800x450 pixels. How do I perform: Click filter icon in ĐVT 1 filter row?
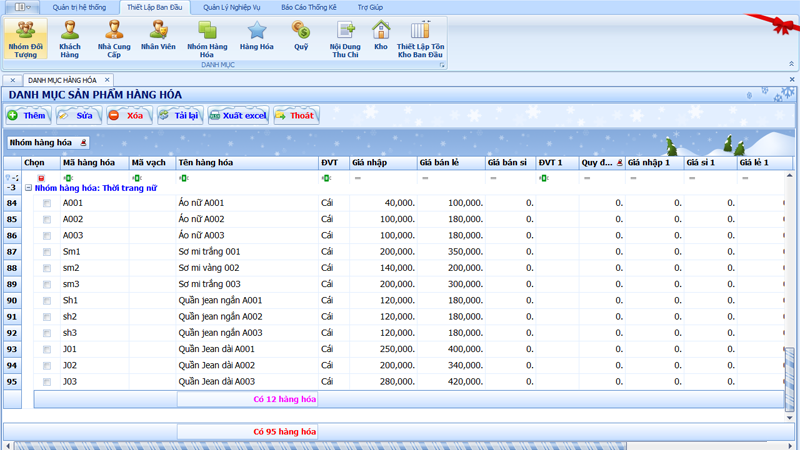(544, 178)
